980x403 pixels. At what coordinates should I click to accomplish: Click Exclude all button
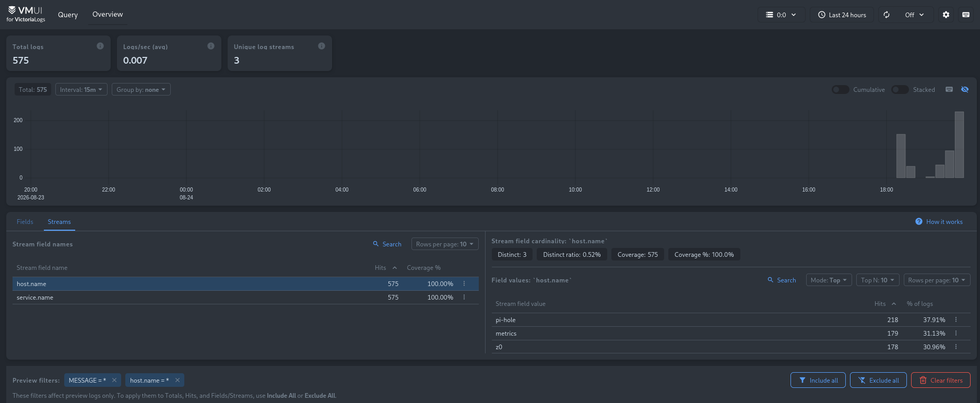click(x=879, y=380)
